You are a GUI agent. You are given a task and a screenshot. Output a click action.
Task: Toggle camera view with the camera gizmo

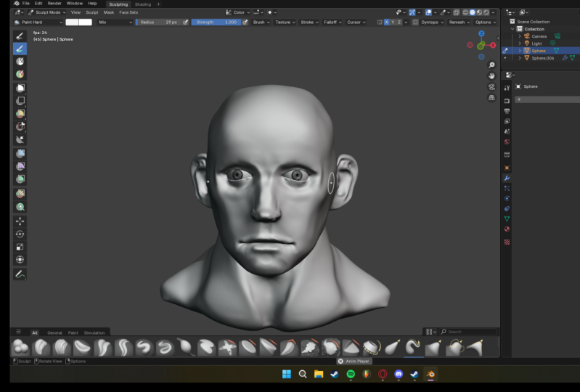point(491,87)
